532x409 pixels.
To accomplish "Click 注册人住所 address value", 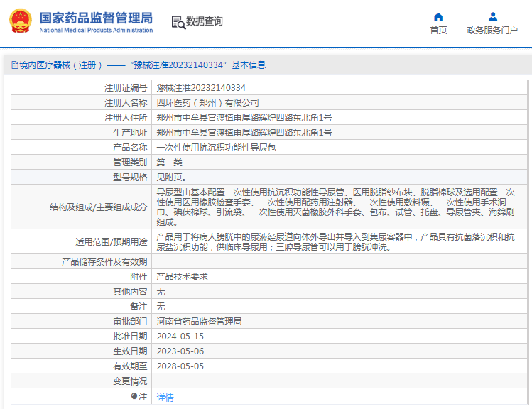I will click(244, 118).
